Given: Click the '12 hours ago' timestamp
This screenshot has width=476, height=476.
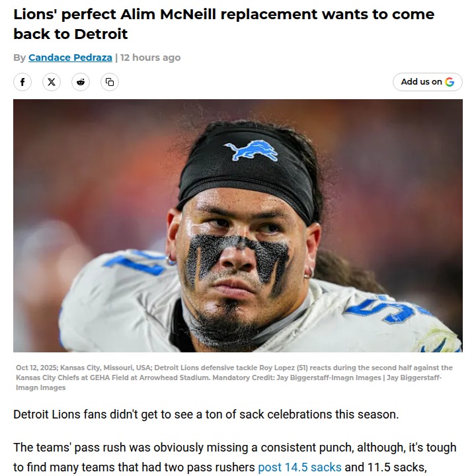Looking at the screenshot, I should [x=150, y=58].
